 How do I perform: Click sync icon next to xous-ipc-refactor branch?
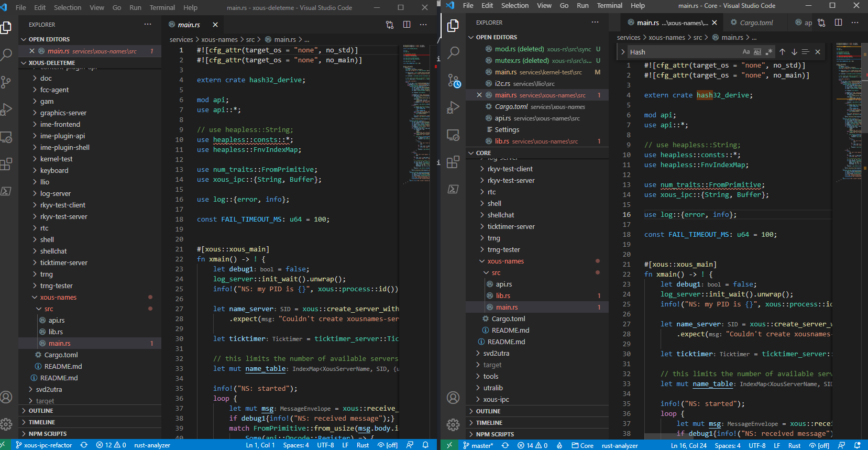tap(84, 445)
